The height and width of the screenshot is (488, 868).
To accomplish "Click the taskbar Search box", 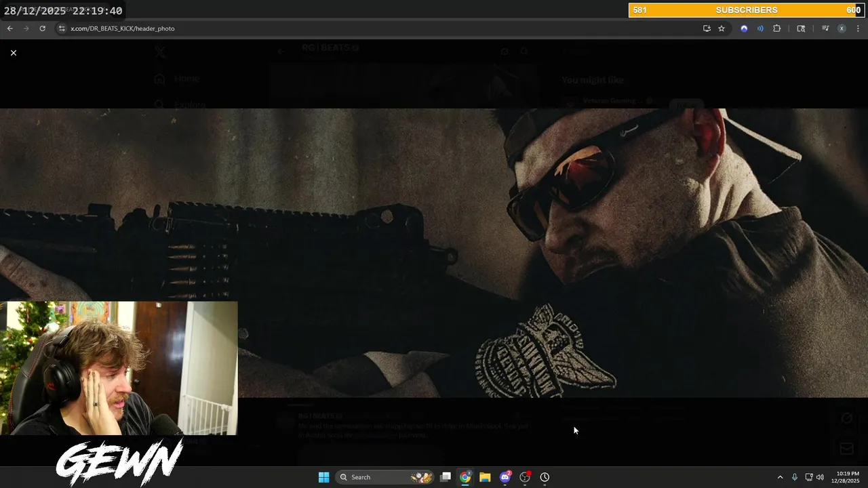I will coord(385,477).
